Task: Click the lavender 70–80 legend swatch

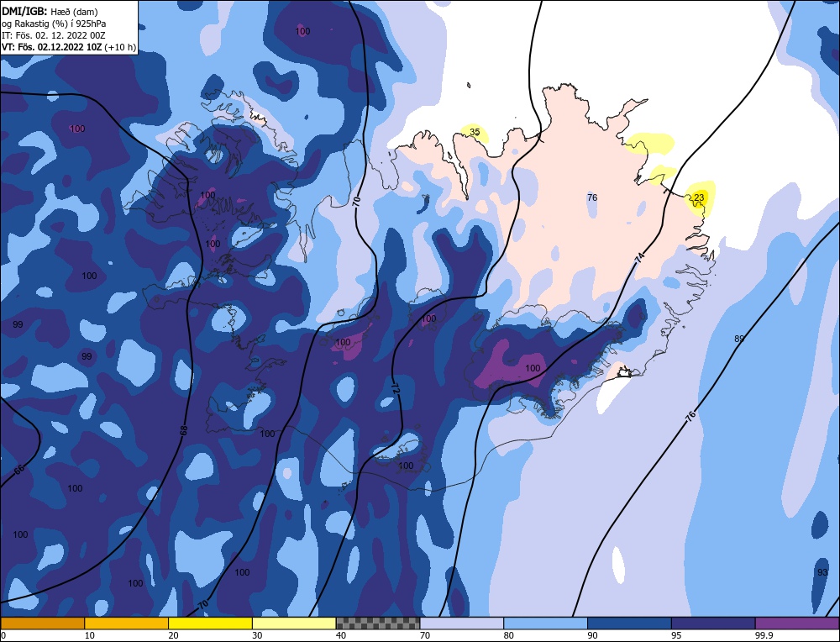Action: [462, 623]
